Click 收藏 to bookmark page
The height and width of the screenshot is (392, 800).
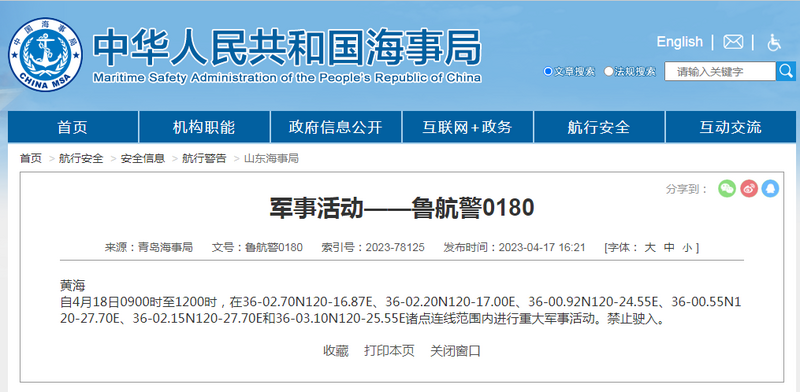[x=336, y=351]
